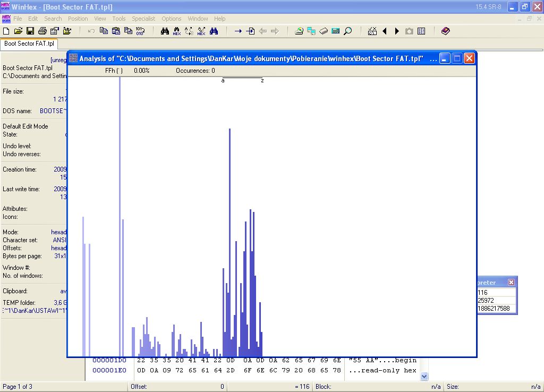The width and height of the screenshot is (544, 392).
Task: Open the Position menu
Action: click(78, 19)
